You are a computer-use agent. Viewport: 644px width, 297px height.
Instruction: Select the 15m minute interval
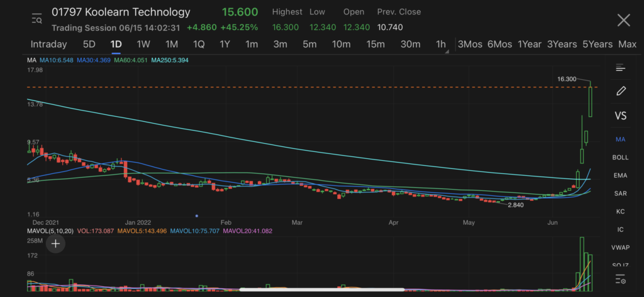(375, 45)
